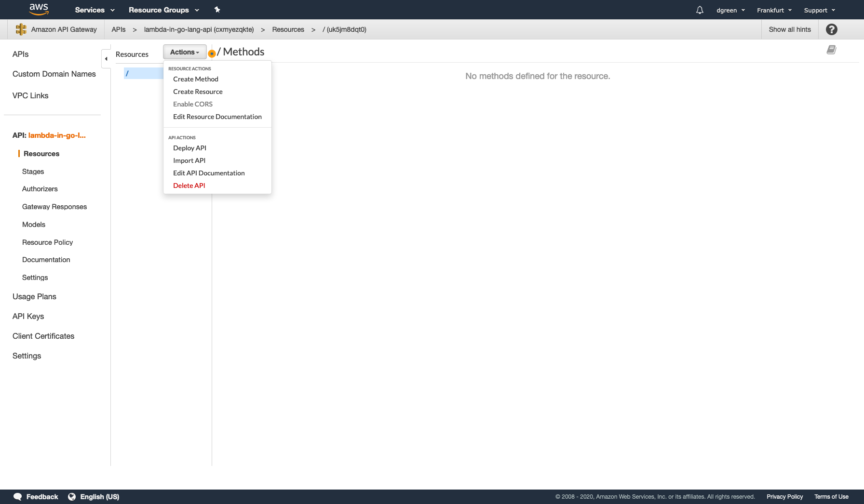Image resolution: width=864 pixels, height=504 pixels.
Task: Click the Feedback speech bubble icon
Action: [18, 497]
